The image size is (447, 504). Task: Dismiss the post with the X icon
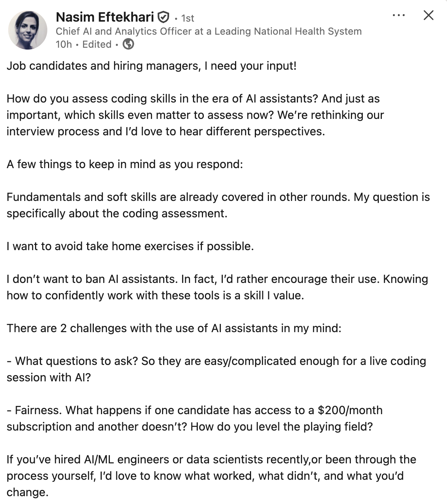pos(429,15)
